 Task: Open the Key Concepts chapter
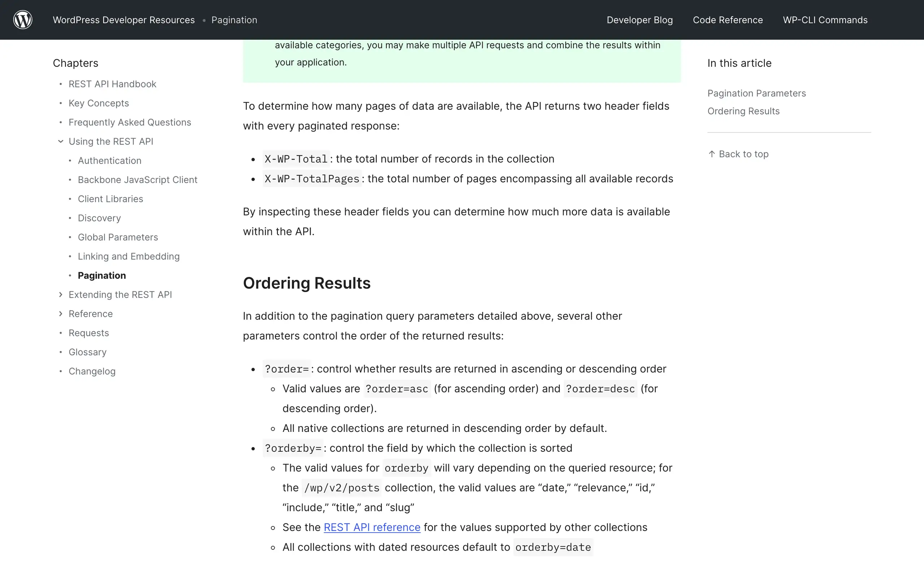coord(99,103)
